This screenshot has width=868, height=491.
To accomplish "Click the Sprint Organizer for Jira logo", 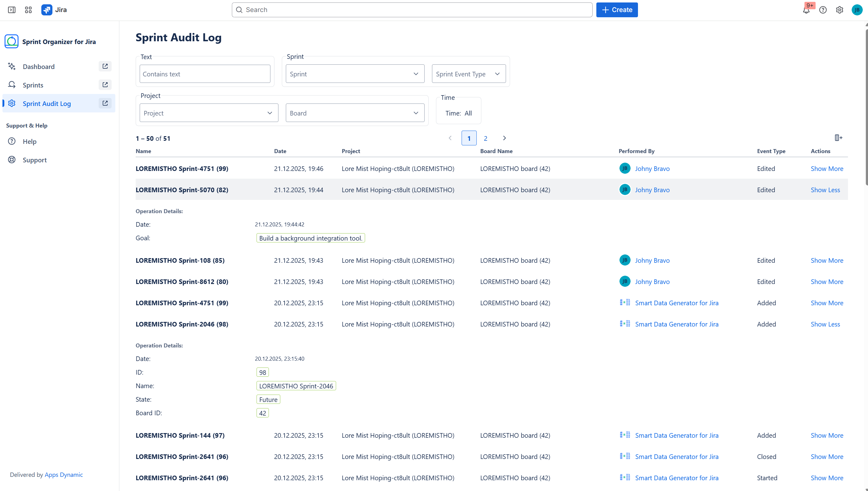I will [11, 42].
